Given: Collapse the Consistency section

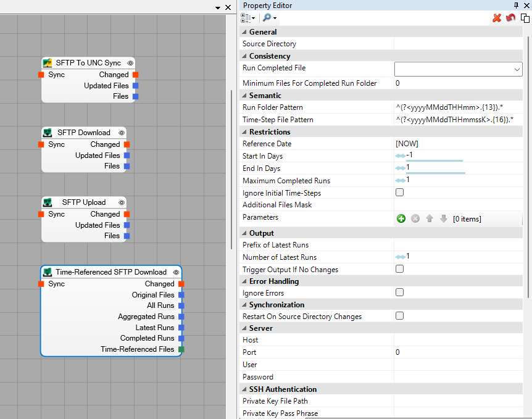Looking at the screenshot, I should point(244,56).
